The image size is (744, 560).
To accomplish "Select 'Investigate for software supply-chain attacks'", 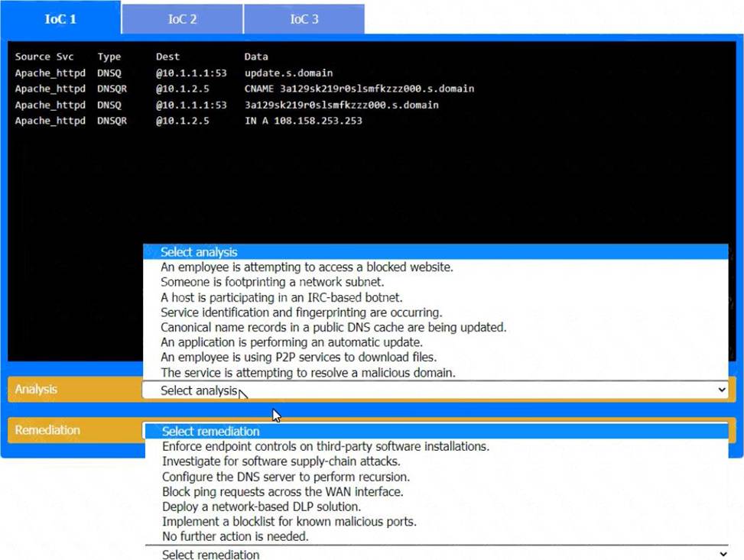I will (281, 461).
